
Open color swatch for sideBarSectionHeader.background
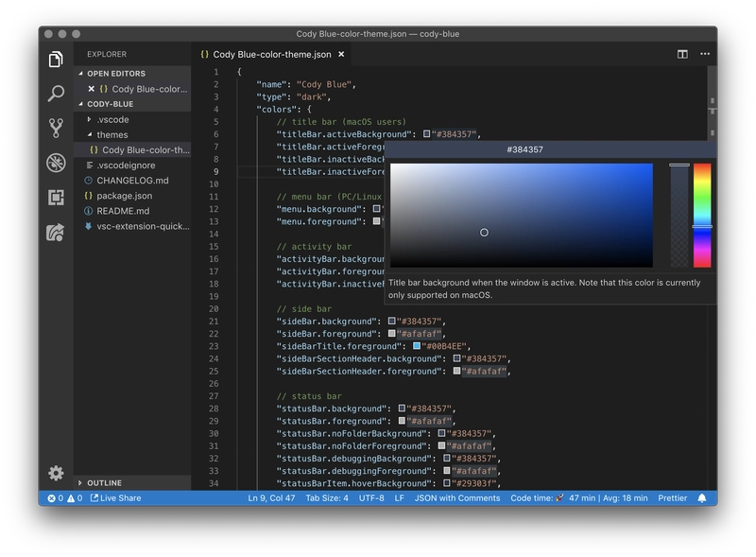click(x=456, y=358)
